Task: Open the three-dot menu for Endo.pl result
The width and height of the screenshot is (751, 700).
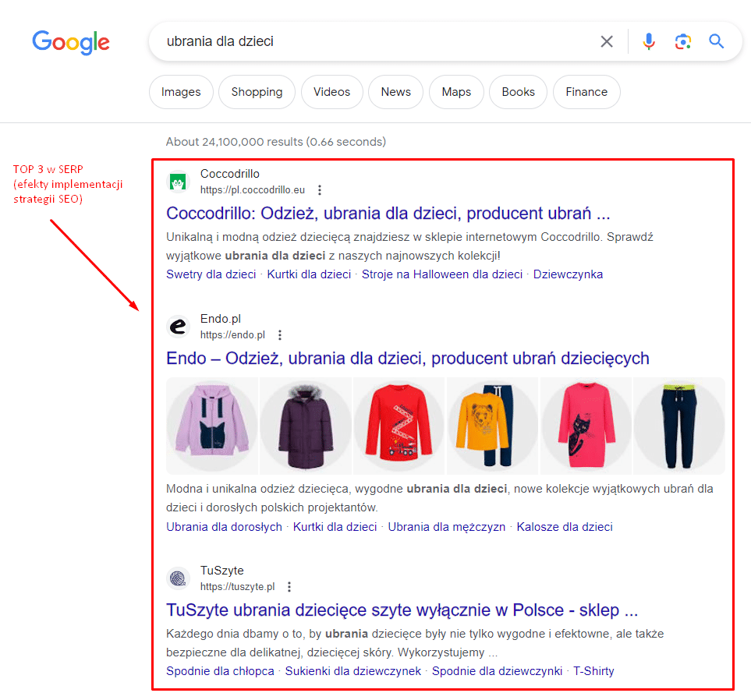Action: (280, 335)
